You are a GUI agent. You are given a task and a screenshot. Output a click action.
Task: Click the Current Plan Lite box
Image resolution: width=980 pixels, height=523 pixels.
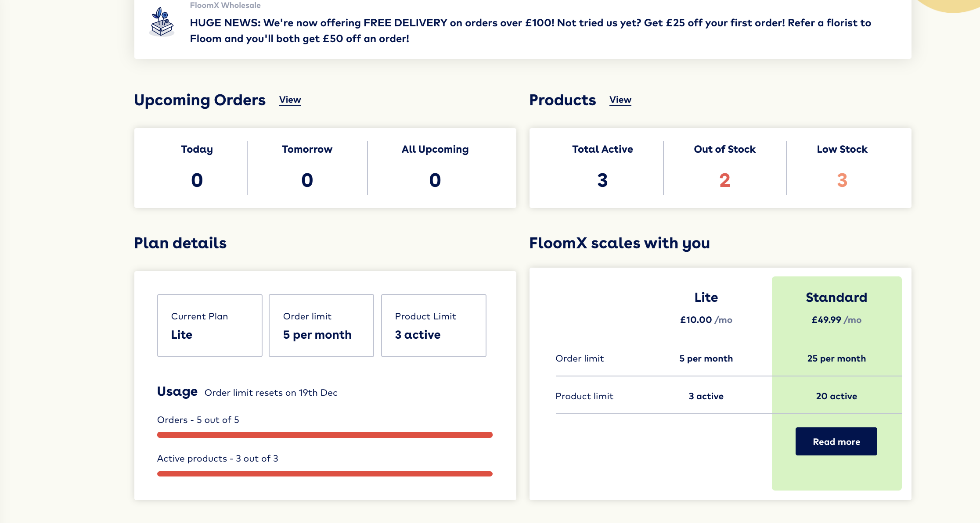(x=209, y=326)
